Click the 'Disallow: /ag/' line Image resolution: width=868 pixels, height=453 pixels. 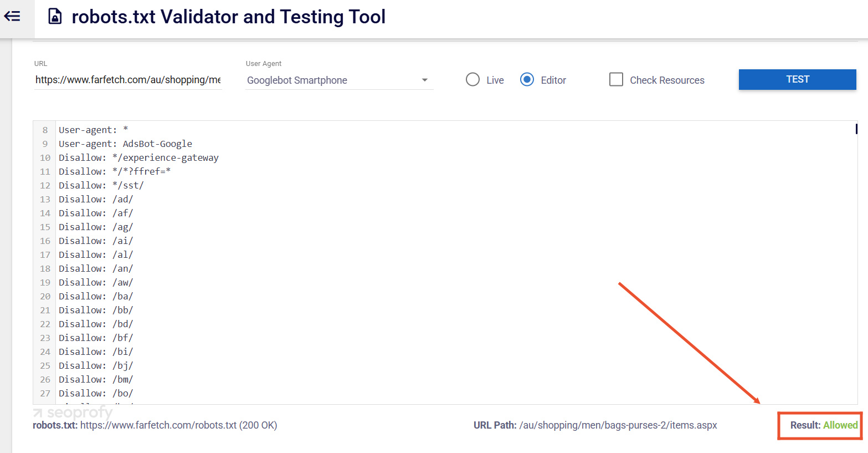tap(96, 227)
